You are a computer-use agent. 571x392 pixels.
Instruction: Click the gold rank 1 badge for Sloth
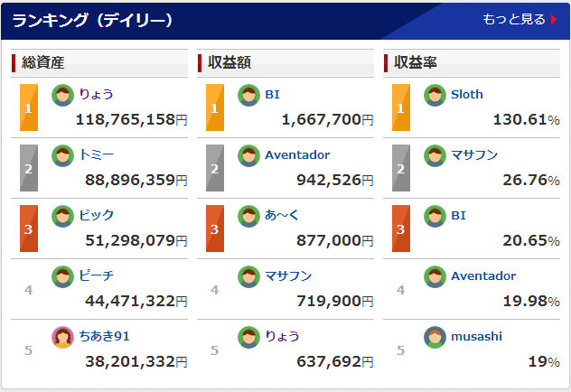coord(400,107)
